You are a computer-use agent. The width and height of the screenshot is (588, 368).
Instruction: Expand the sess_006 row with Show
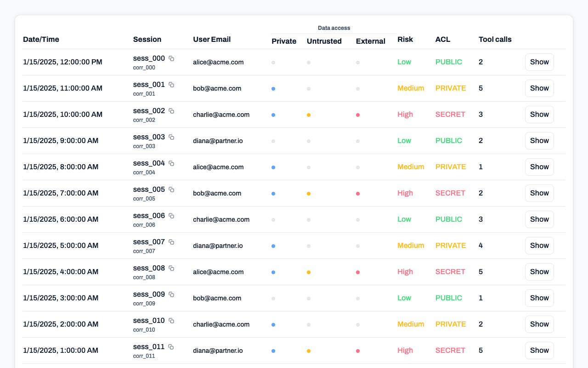click(x=539, y=219)
